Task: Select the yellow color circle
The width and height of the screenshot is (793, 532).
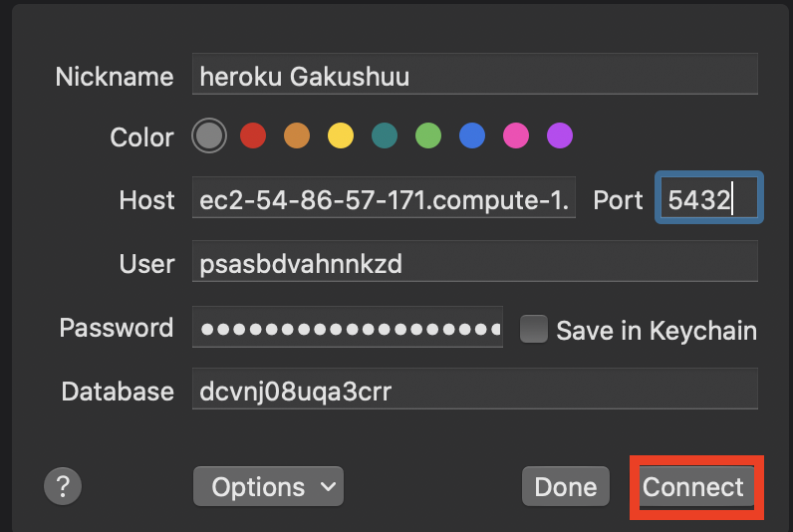Action: 341,135
